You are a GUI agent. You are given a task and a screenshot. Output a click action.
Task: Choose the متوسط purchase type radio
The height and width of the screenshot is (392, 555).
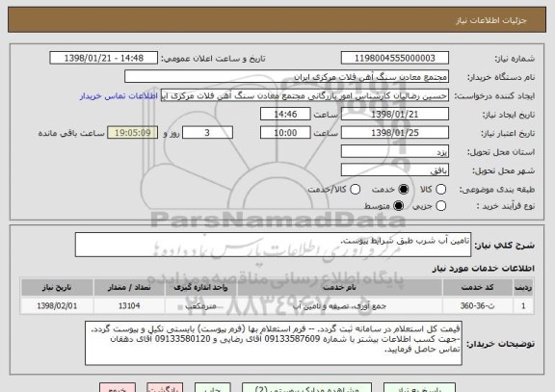[398, 205]
